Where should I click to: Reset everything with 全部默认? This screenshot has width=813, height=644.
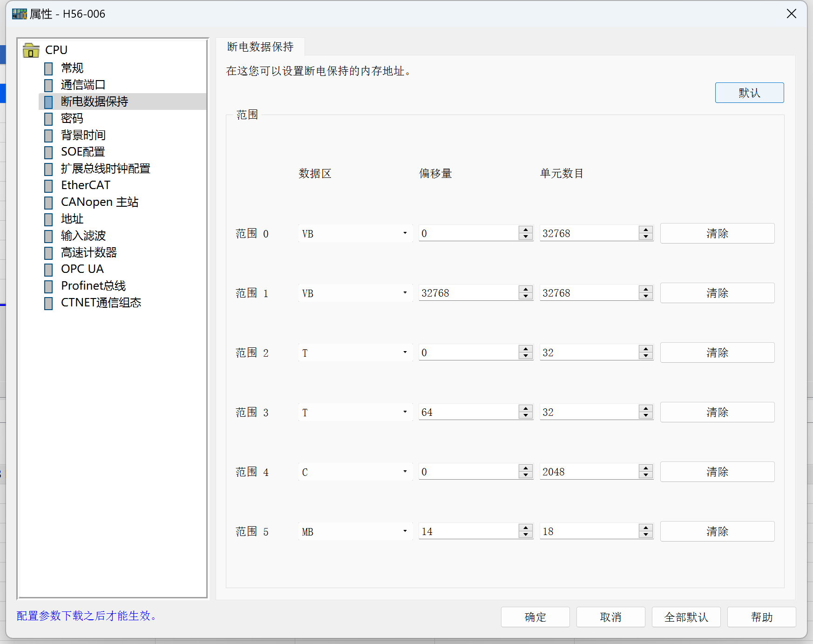tap(686, 617)
